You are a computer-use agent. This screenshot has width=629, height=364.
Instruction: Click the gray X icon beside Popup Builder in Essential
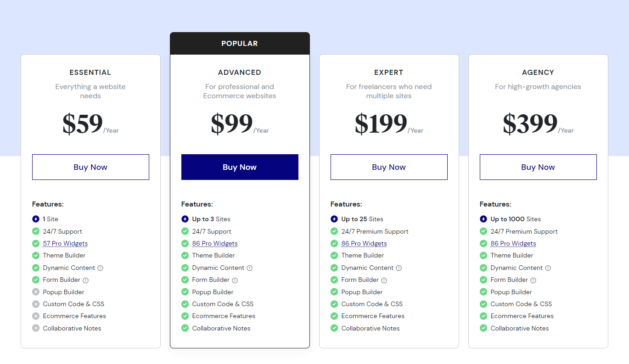tap(35, 292)
